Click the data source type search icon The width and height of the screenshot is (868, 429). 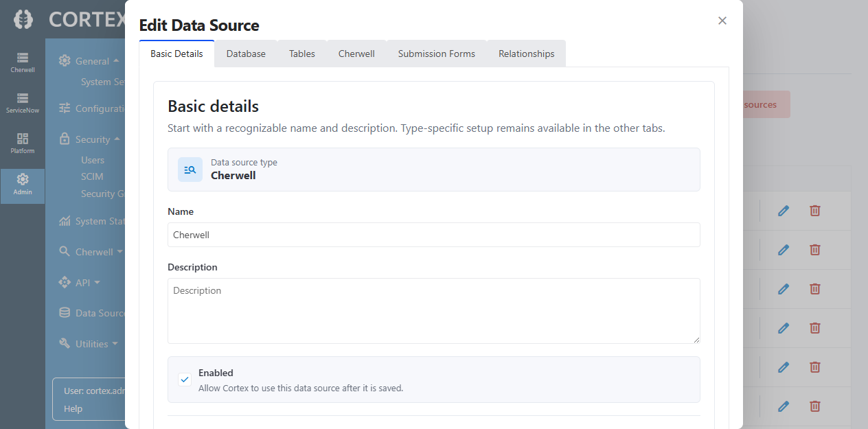[190, 170]
